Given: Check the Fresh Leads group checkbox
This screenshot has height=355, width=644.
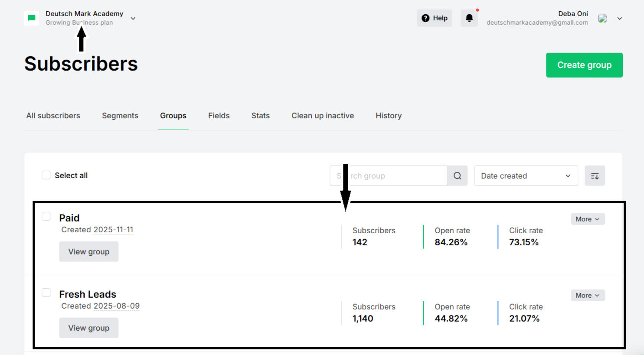Looking at the screenshot, I should [46, 293].
